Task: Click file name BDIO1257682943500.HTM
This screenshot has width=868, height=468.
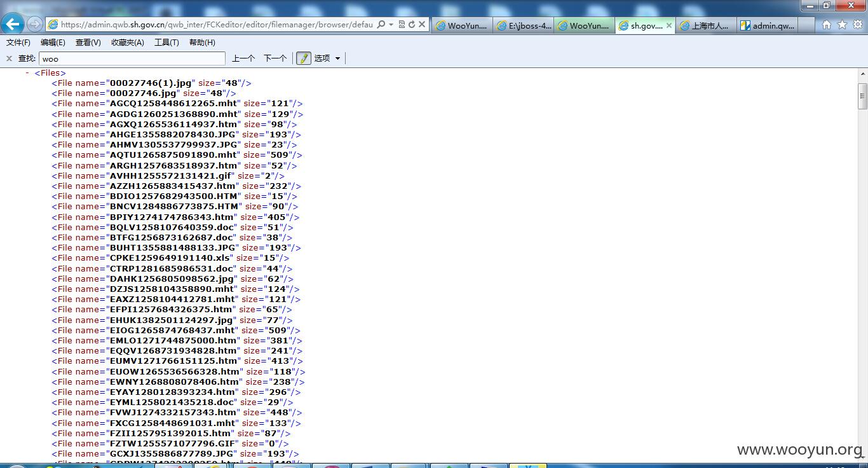Action: [x=174, y=196]
